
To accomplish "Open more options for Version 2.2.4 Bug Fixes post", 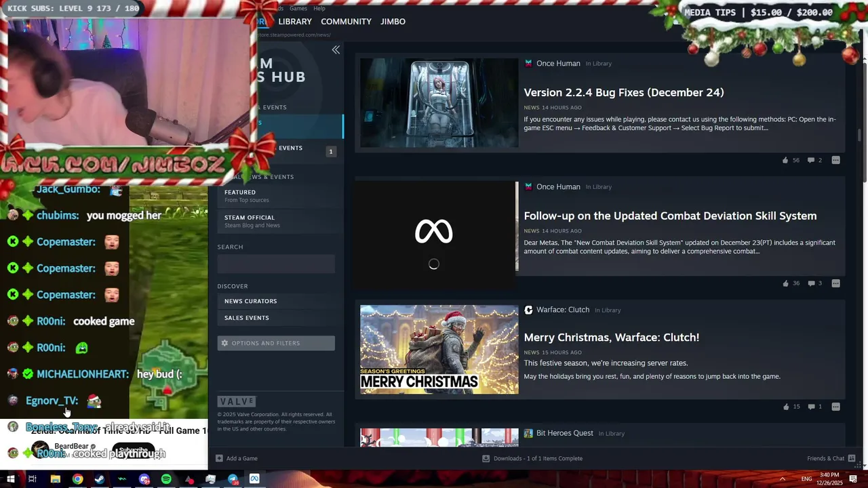I will pos(835,161).
